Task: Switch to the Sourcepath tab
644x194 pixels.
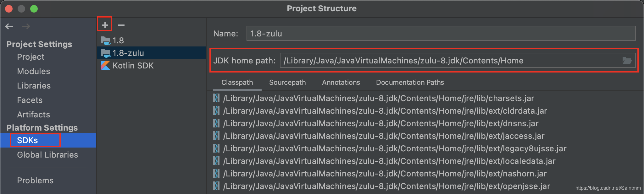Action: point(287,82)
